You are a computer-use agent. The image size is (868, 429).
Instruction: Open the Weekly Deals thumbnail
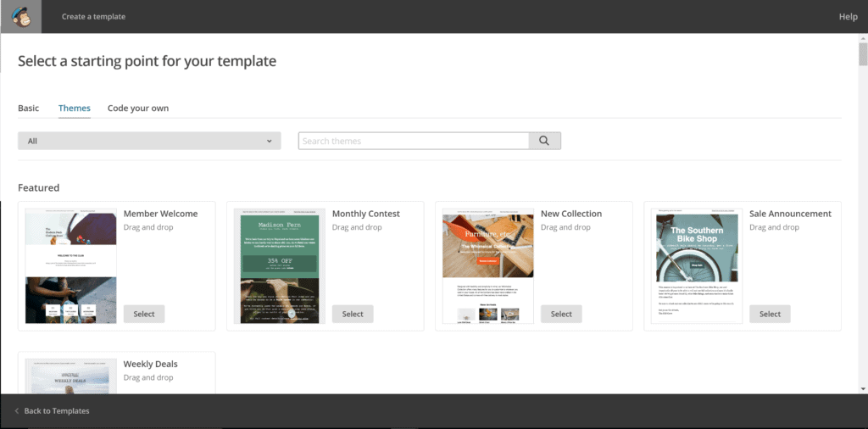pyautogui.click(x=71, y=376)
